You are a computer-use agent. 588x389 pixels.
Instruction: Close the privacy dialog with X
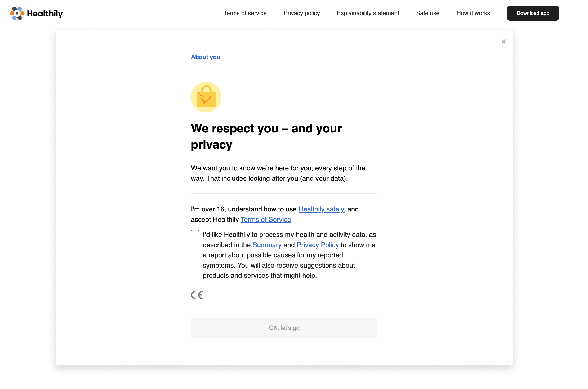click(x=504, y=42)
